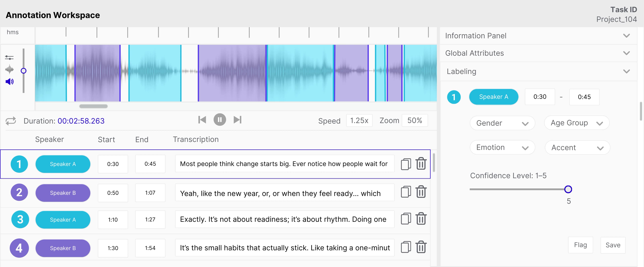Select the Speaker A badge in row 1
The height and width of the screenshot is (267, 644).
coord(63,164)
